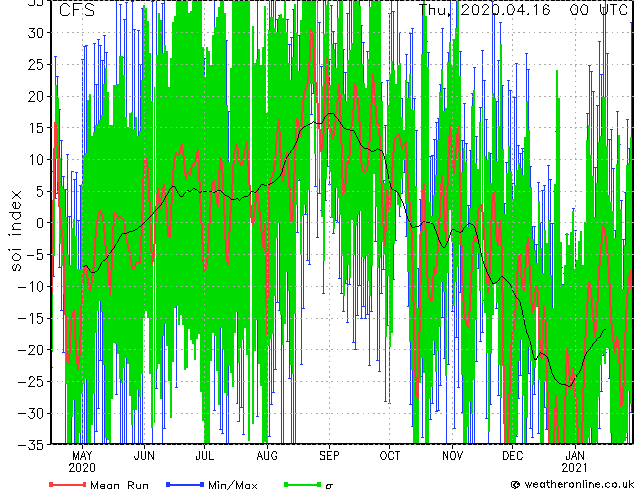Click the JUN month label
Screen dimensions: 634x490
(144, 456)
